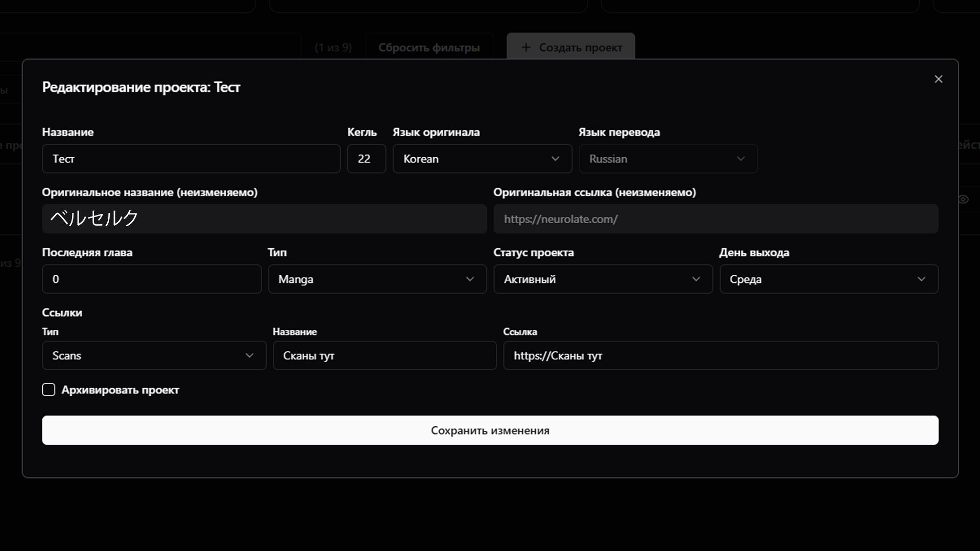980x551 pixels.
Task: Click the Сбросить фильтры button
Action: pos(428,47)
